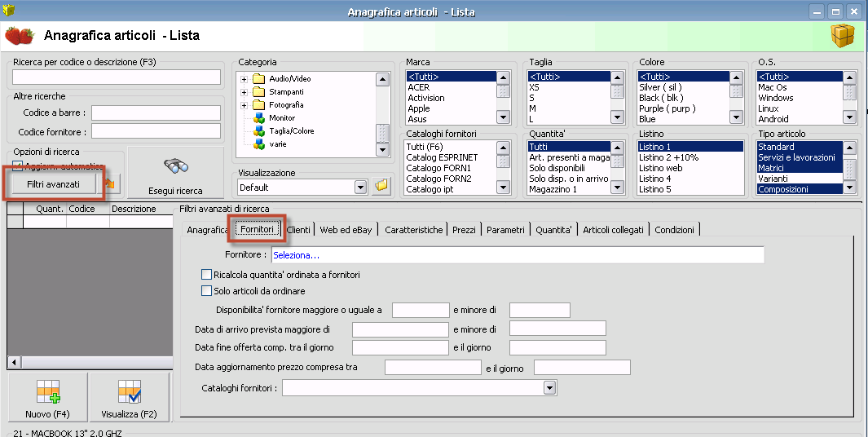Click the Audio/Video folder icon

click(259, 78)
